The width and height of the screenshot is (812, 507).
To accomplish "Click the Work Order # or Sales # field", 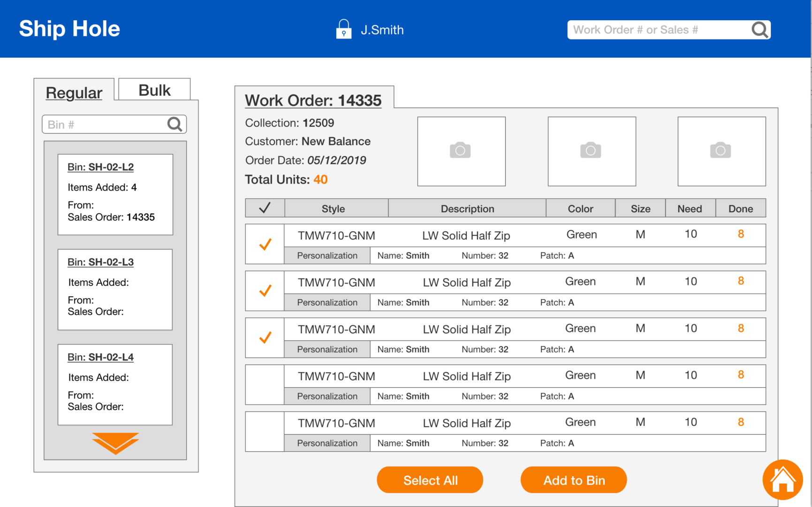I will pos(657,30).
